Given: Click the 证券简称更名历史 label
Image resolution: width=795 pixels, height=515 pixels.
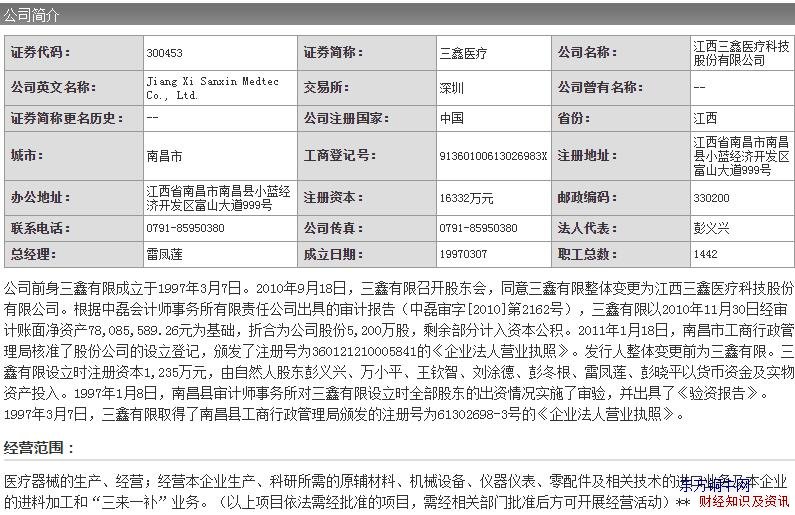Looking at the screenshot, I should tap(67, 118).
